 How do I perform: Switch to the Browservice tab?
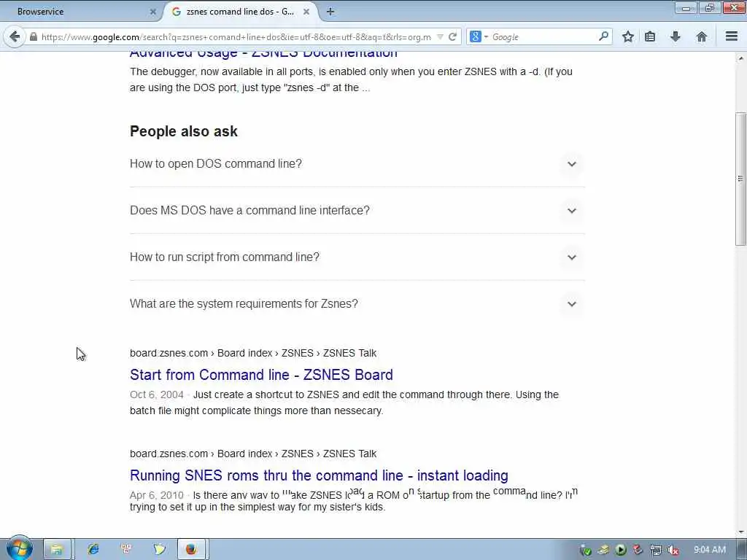81,12
